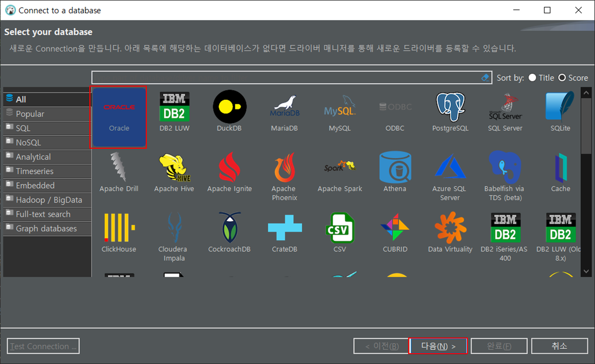Choose the Apache Spark icon

point(339,166)
